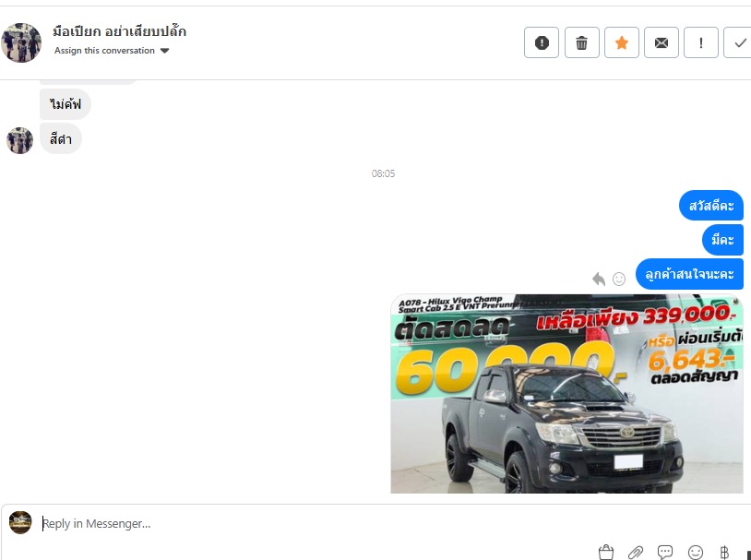Reply to ลูกค้าสนใจนะคะ message arrow icon

point(599,279)
